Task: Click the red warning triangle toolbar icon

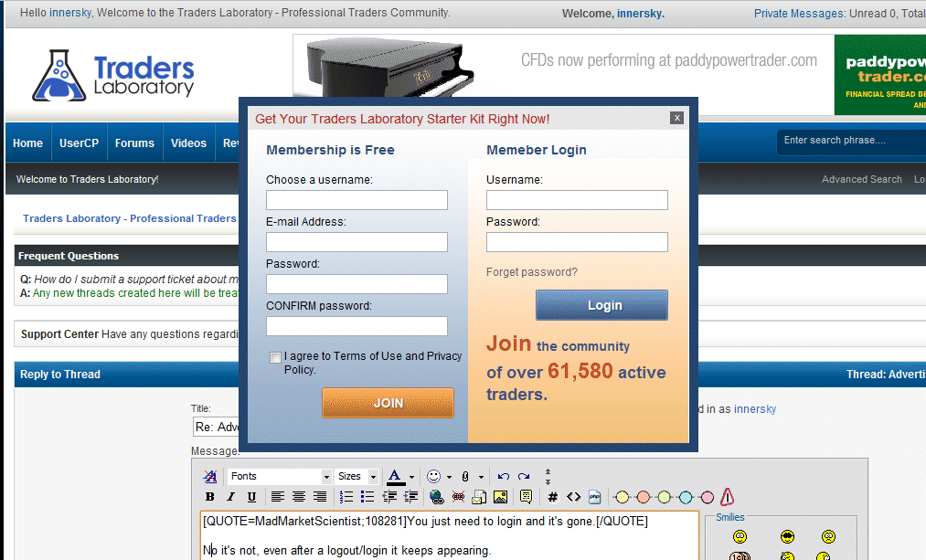Action: [728, 497]
